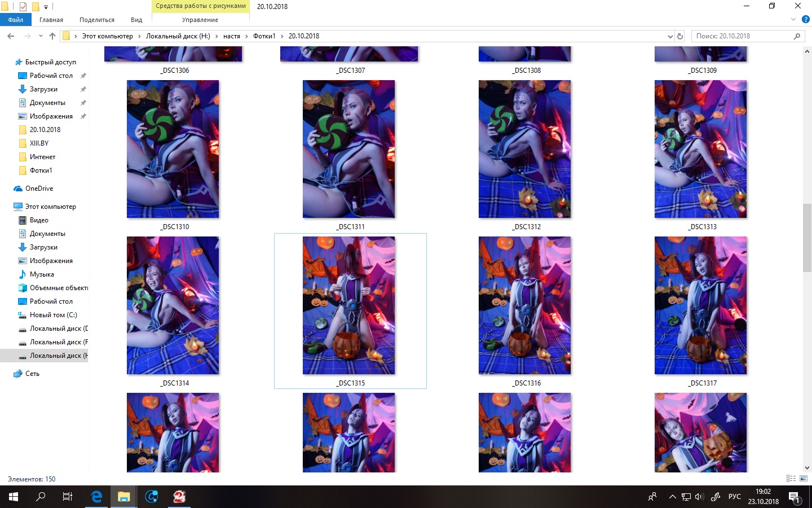Open Объемные объекты in the navigation pane
Viewport: 812px width, 508px height.
(x=59, y=288)
